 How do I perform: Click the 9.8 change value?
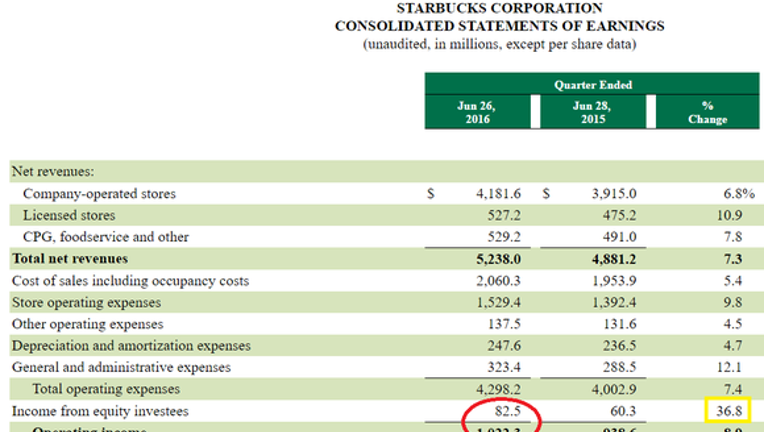(x=733, y=302)
